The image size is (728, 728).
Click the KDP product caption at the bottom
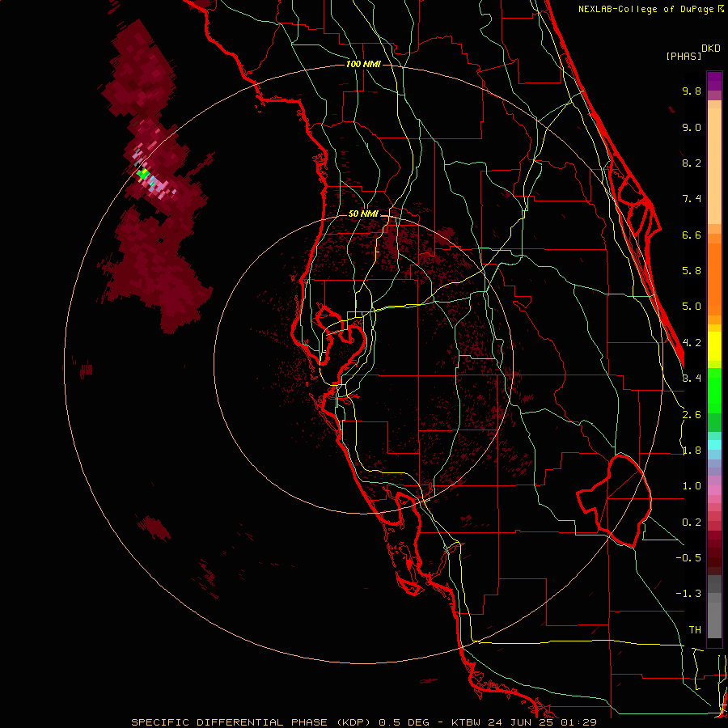pos(363,722)
